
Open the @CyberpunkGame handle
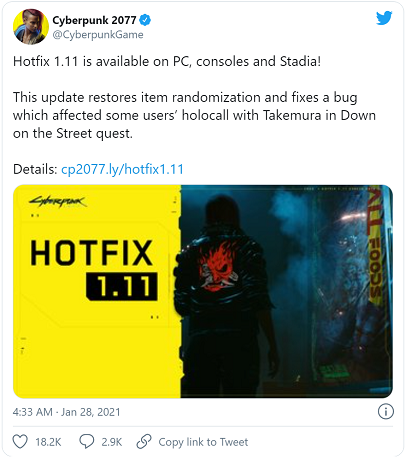[x=98, y=35]
